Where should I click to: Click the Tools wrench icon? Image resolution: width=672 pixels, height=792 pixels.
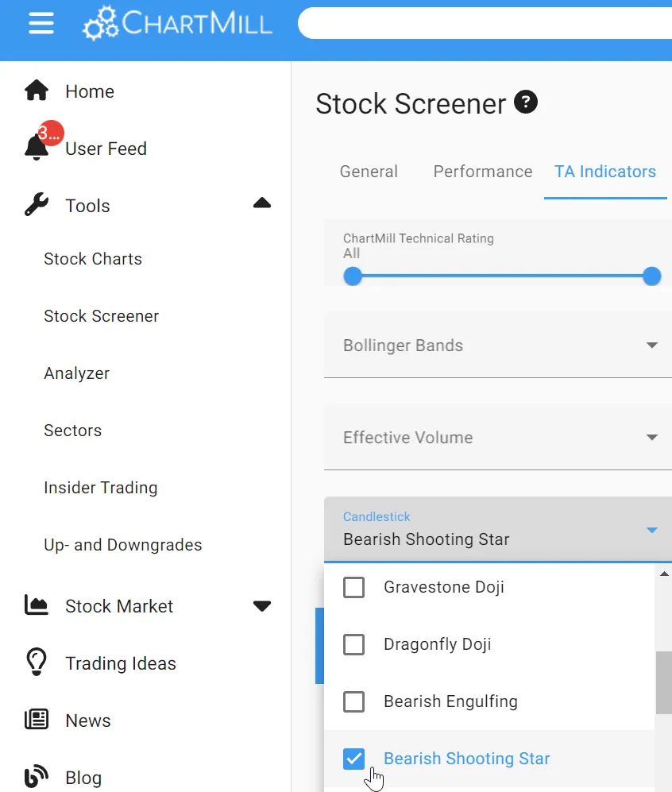point(37,206)
